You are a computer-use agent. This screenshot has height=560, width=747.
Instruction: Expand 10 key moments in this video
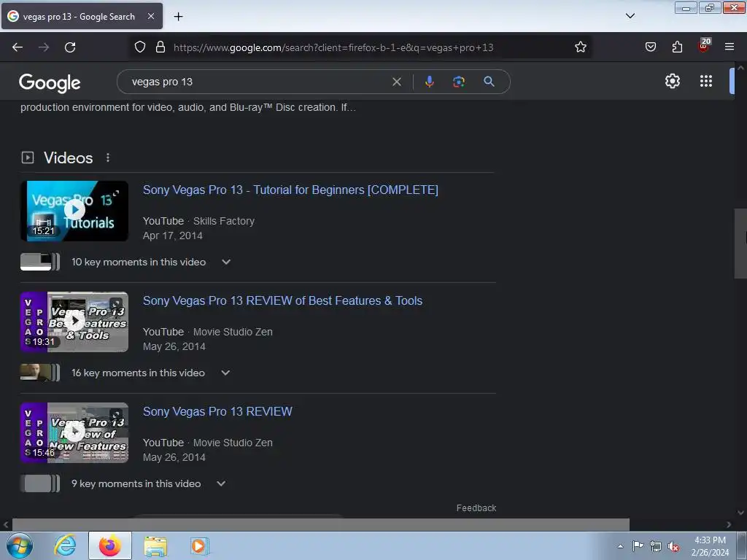point(226,262)
